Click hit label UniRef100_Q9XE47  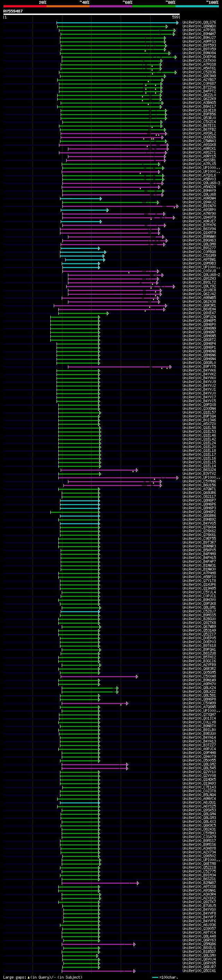click(199, 313)
